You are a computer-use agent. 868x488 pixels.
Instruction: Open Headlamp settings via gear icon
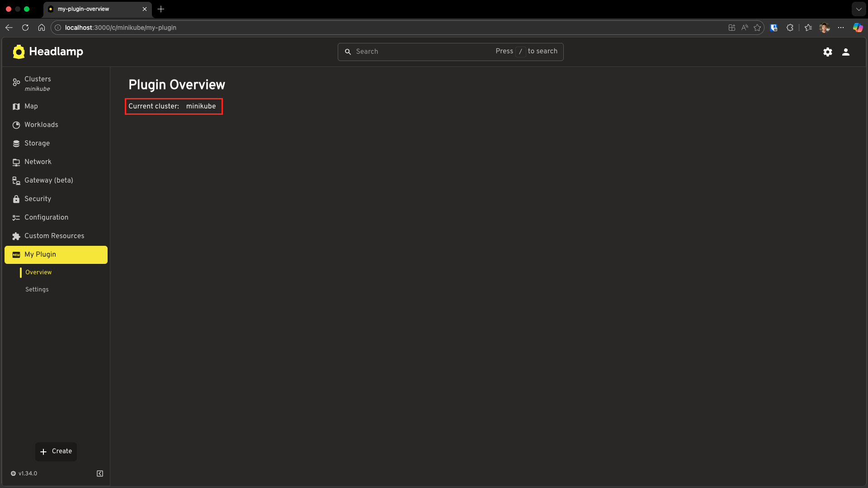click(x=828, y=52)
